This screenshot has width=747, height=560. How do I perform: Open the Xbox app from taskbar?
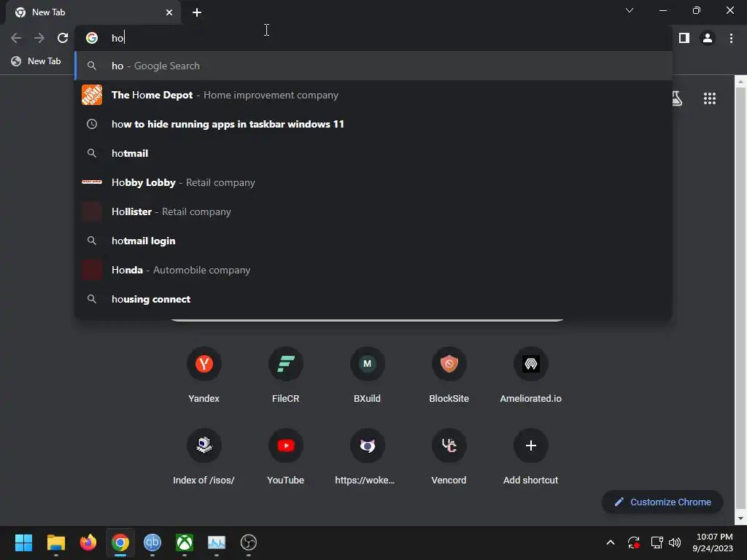click(185, 542)
